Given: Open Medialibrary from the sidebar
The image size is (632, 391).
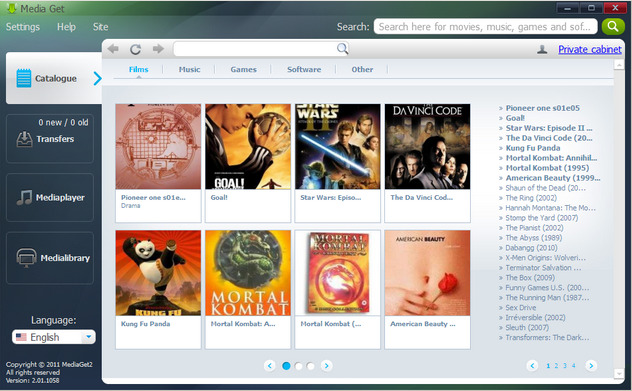Looking at the screenshot, I should click(50, 258).
